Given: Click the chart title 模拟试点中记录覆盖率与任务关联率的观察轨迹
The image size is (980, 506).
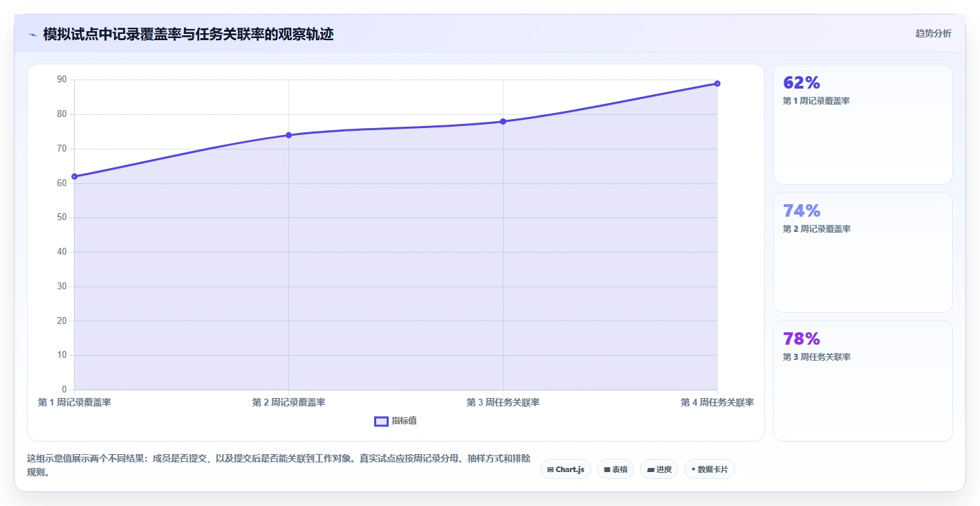Looking at the screenshot, I should point(188,34).
